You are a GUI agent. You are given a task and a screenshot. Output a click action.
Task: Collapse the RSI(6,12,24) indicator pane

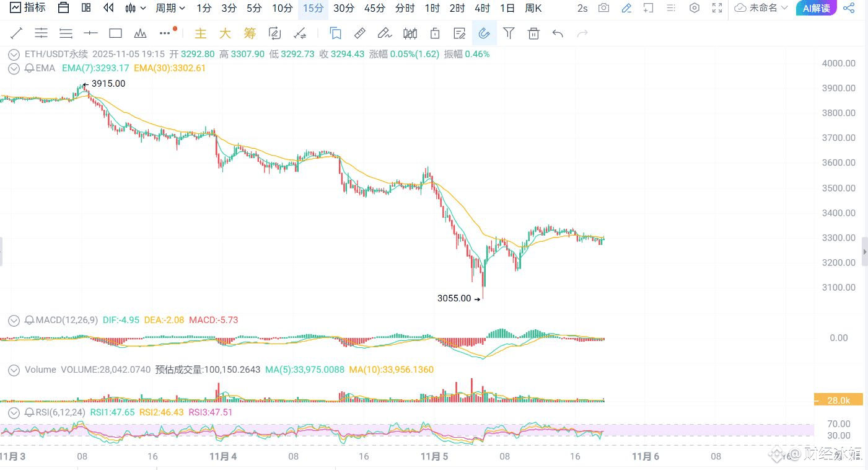click(14, 412)
